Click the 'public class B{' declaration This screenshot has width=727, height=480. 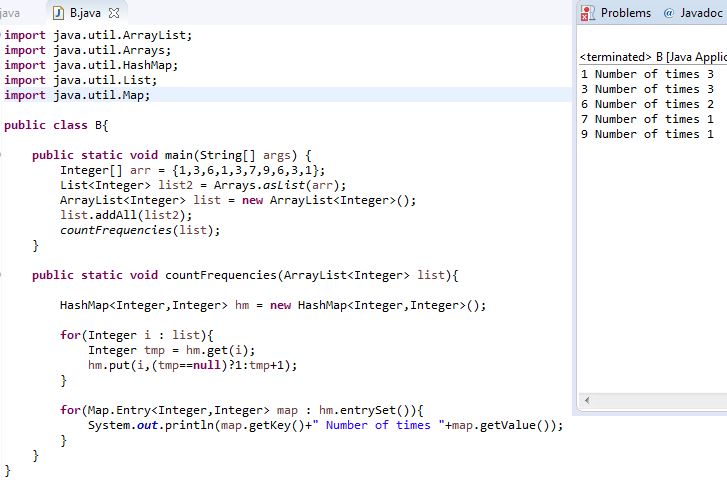coord(56,125)
